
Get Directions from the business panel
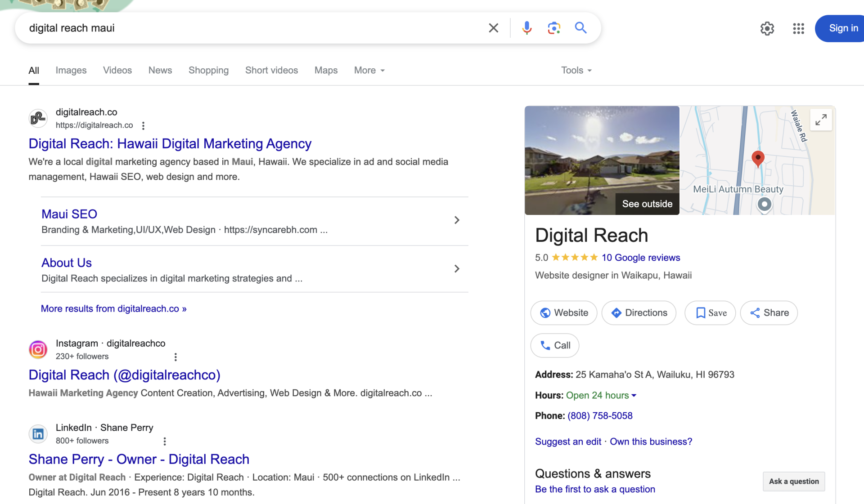[x=639, y=312]
